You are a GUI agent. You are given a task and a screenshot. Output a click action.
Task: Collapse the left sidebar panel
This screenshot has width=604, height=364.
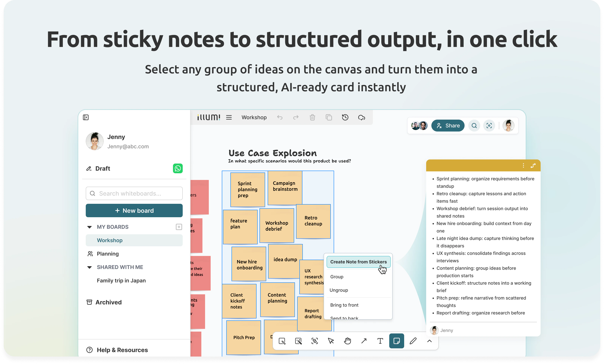pos(86,118)
